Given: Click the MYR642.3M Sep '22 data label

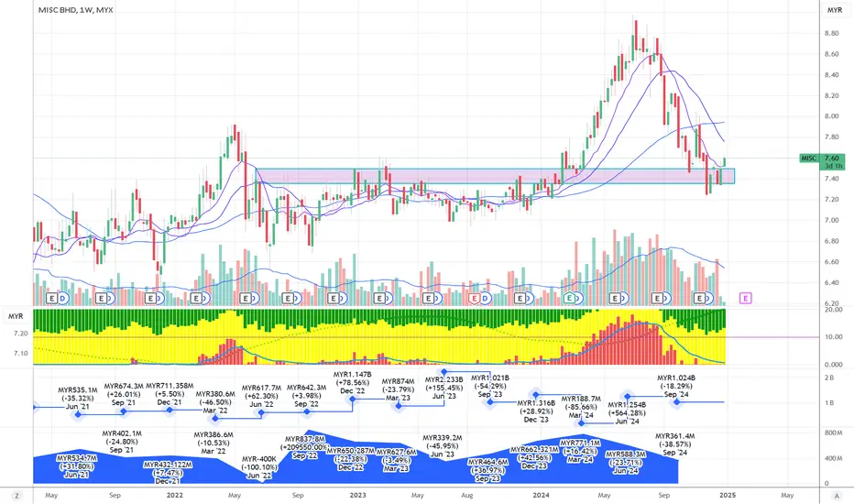Looking at the screenshot, I should [x=306, y=396].
